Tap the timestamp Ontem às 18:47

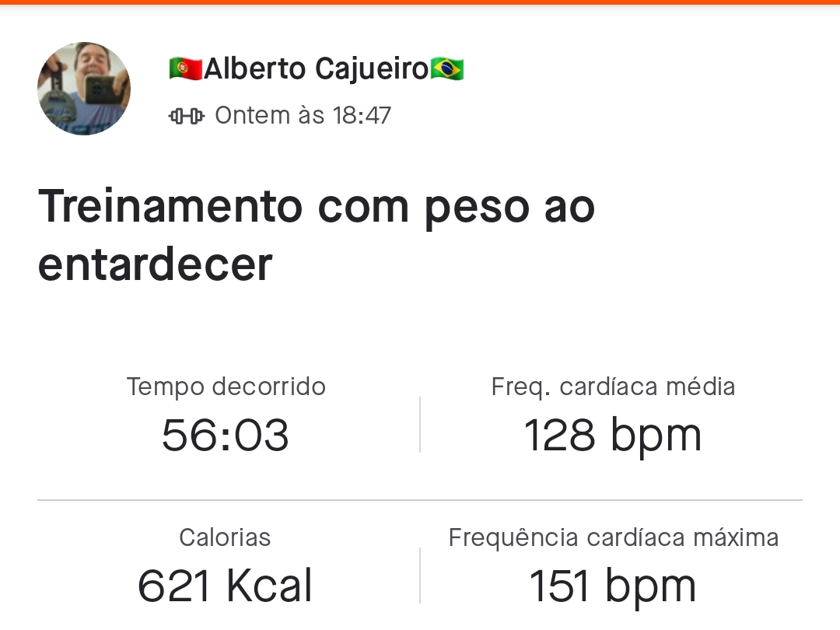pyautogui.click(x=303, y=116)
